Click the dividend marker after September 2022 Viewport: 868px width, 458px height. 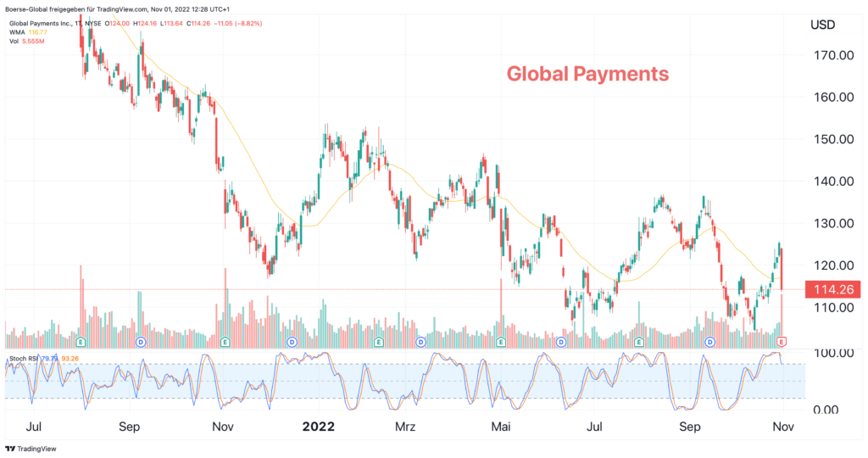(x=709, y=343)
